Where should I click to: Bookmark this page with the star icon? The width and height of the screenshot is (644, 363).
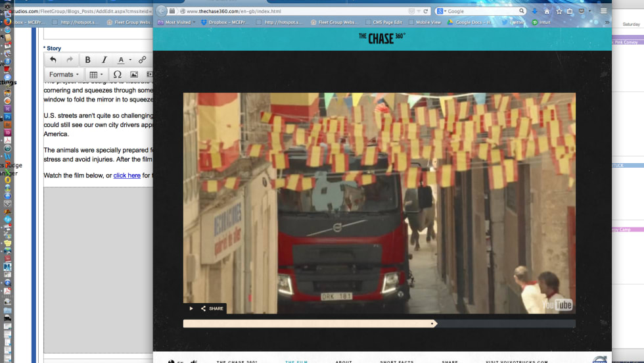[x=559, y=11]
